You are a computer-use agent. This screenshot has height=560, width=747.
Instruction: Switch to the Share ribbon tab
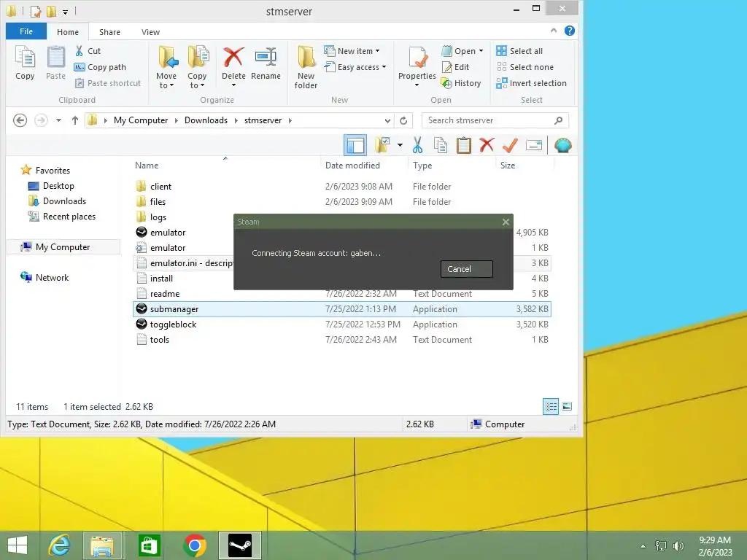(x=109, y=32)
